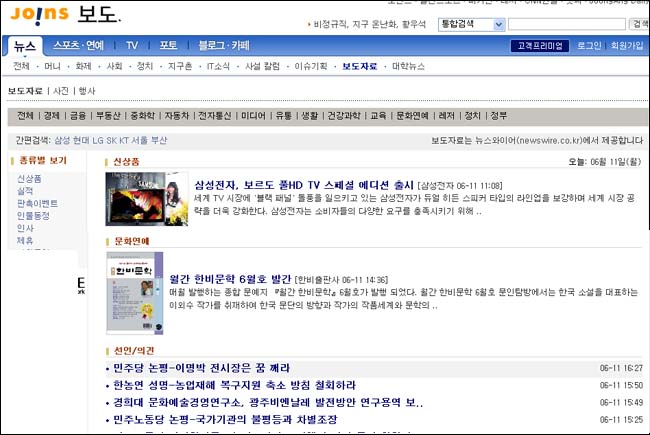Open the 사설 칼럼 submenu item

point(262,66)
